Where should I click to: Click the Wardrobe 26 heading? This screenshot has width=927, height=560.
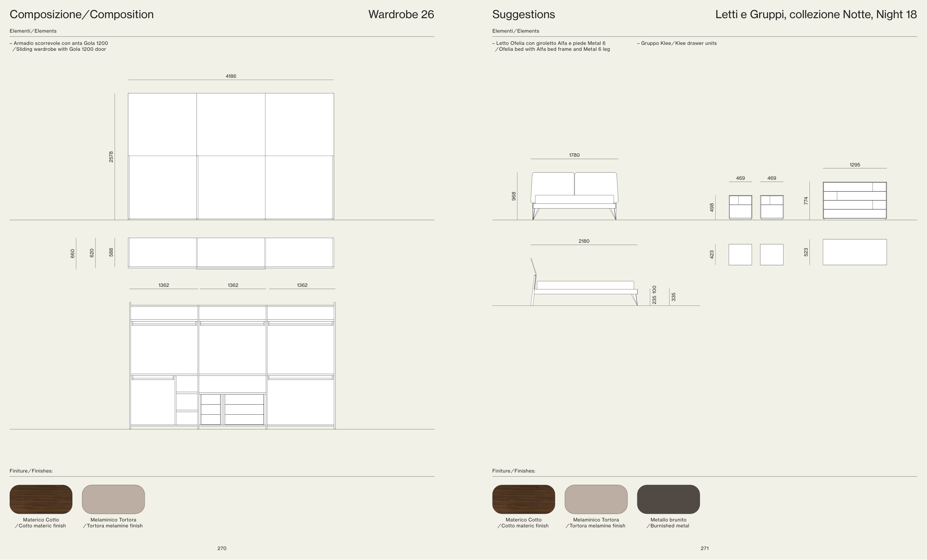[401, 14]
